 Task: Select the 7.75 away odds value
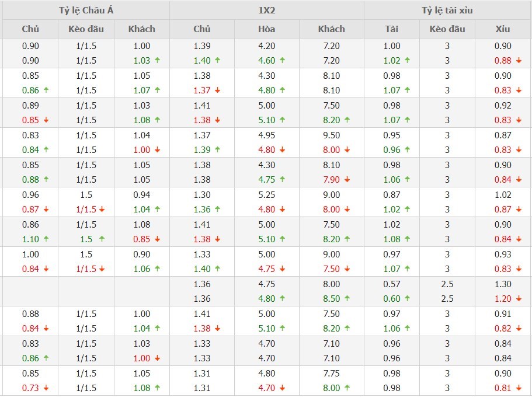[331, 373]
